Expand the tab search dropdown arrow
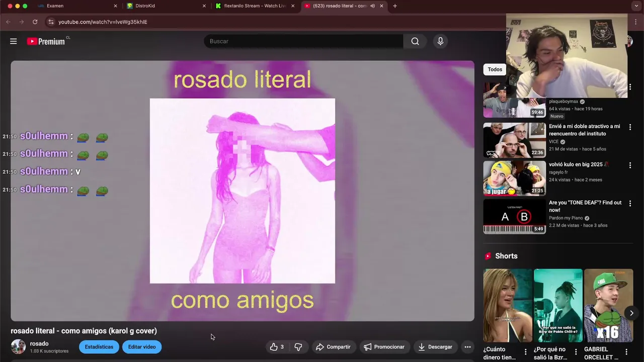Viewport: 644px width, 362px height. tap(636, 6)
